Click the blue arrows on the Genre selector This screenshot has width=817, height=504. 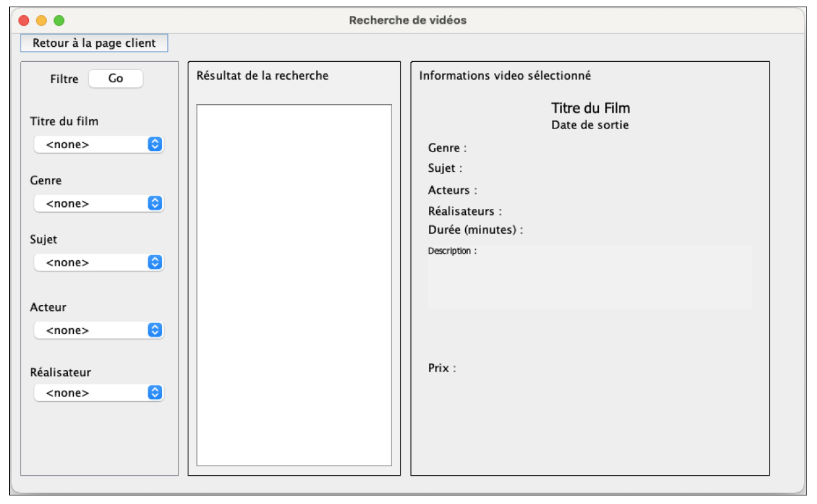(155, 204)
